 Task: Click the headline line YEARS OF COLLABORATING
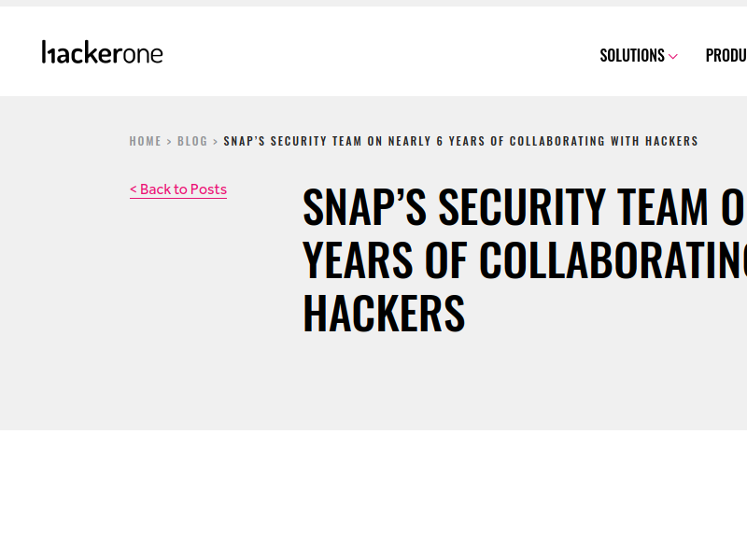(x=523, y=259)
